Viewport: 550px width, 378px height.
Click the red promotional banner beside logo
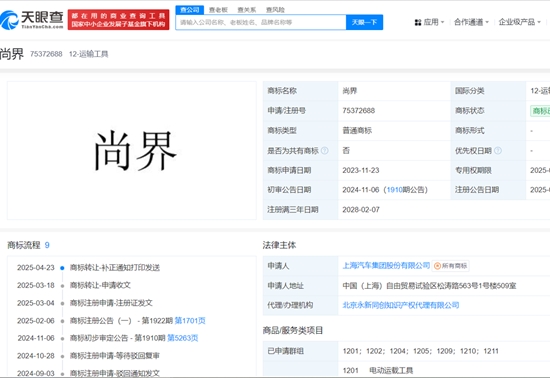pos(119,20)
